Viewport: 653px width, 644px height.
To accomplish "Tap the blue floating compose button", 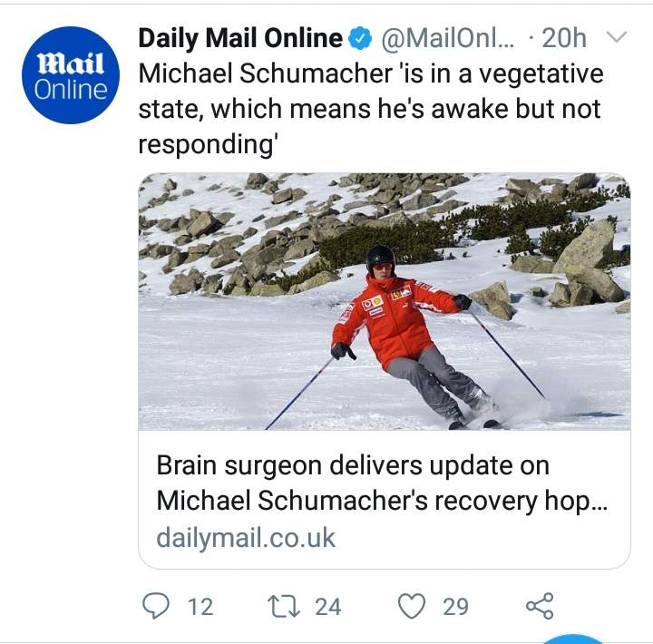I will (573, 638).
